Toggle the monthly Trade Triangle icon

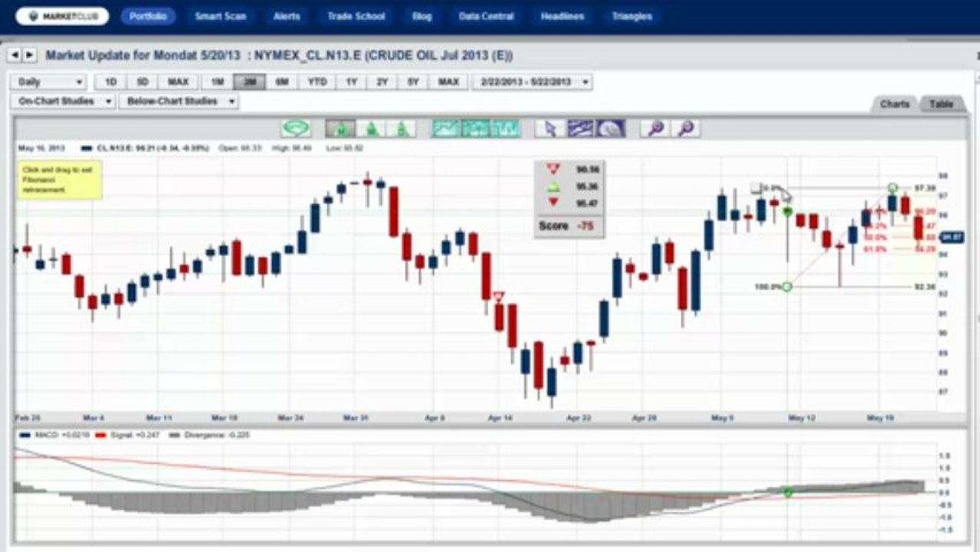(339, 128)
